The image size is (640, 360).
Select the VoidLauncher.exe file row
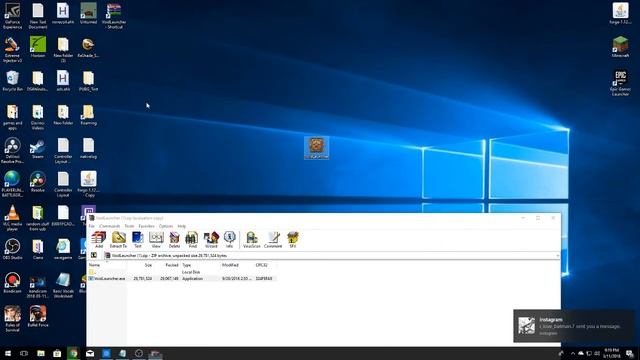(x=182, y=278)
